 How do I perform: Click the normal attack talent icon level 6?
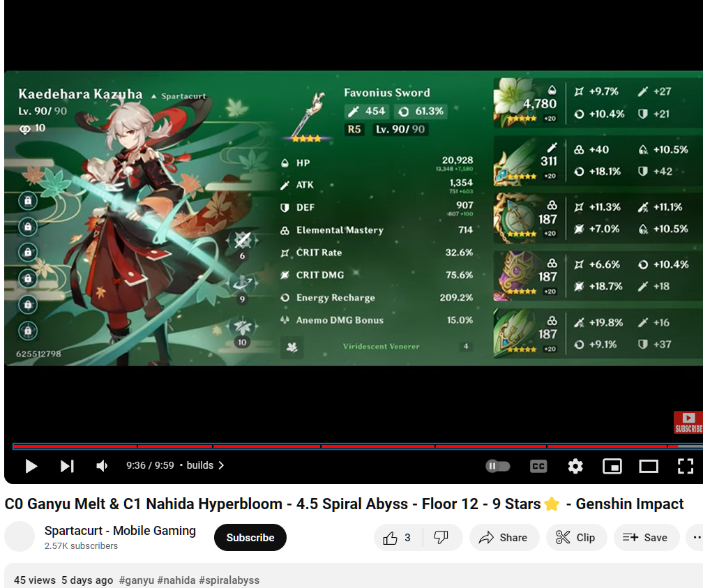click(243, 242)
